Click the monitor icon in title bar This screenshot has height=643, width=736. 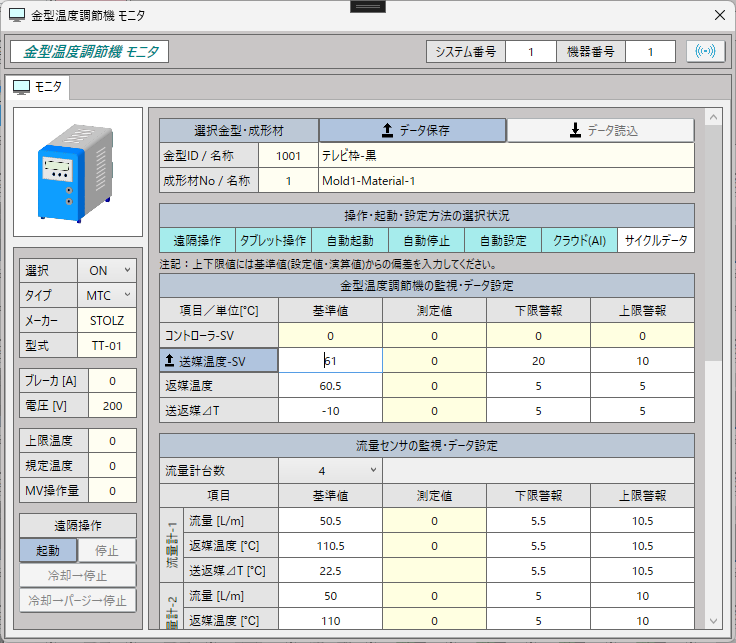click(x=17, y=15)
